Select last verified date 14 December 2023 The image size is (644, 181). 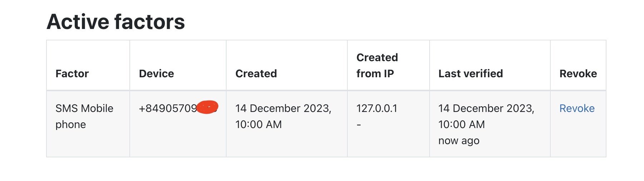tap(486, 108)
